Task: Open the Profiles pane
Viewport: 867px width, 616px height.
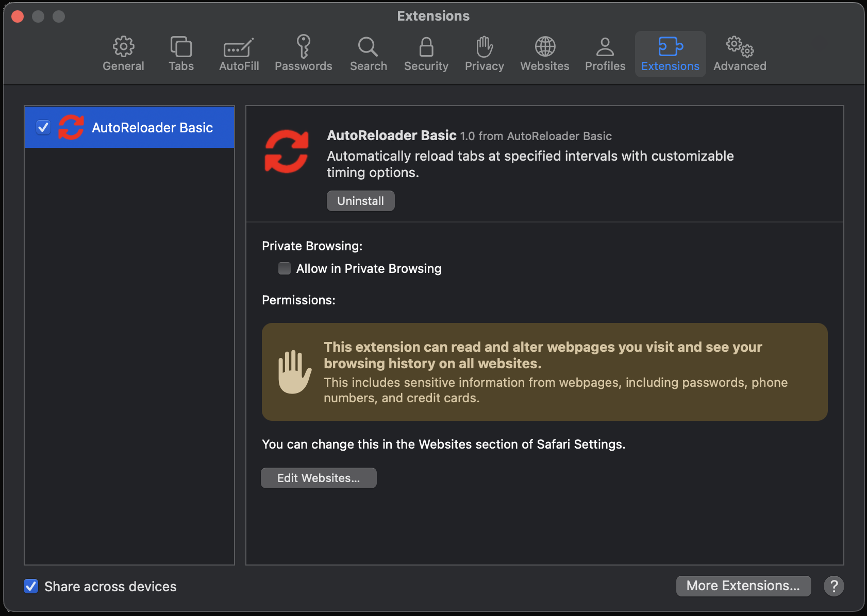Action: point(605,54)
